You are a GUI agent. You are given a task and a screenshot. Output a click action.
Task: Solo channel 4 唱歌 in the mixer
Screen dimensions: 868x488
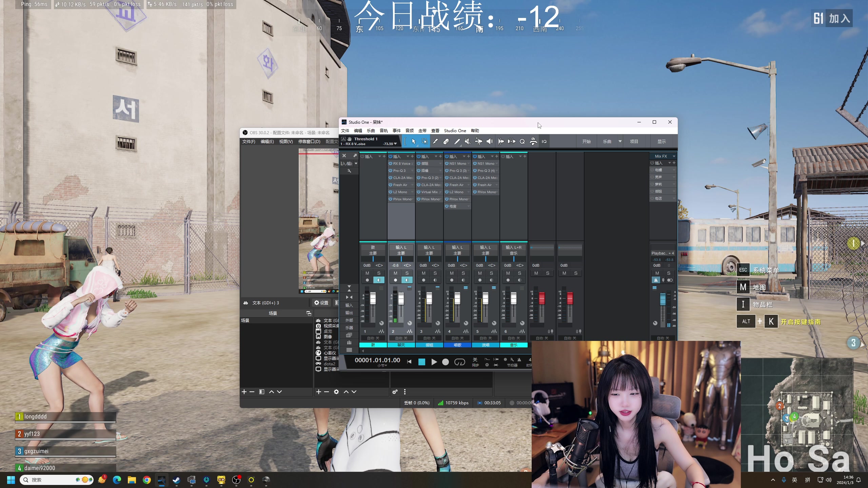point(463,273)
